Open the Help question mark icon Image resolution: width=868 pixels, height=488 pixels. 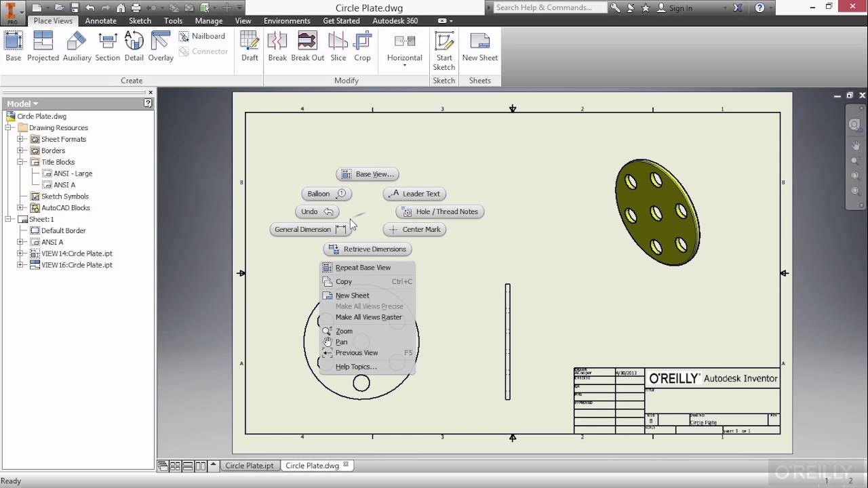pyautogui.click(x=759, y=8)
